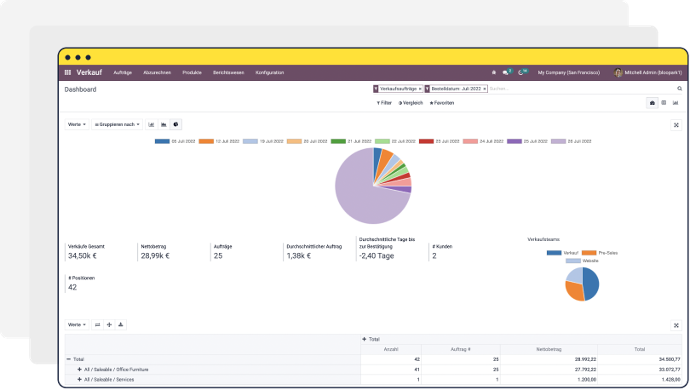The image size is (690, 390).
Task: Select the pie chart mode icon
Action: pyautogui.click(x=176, y=125)
